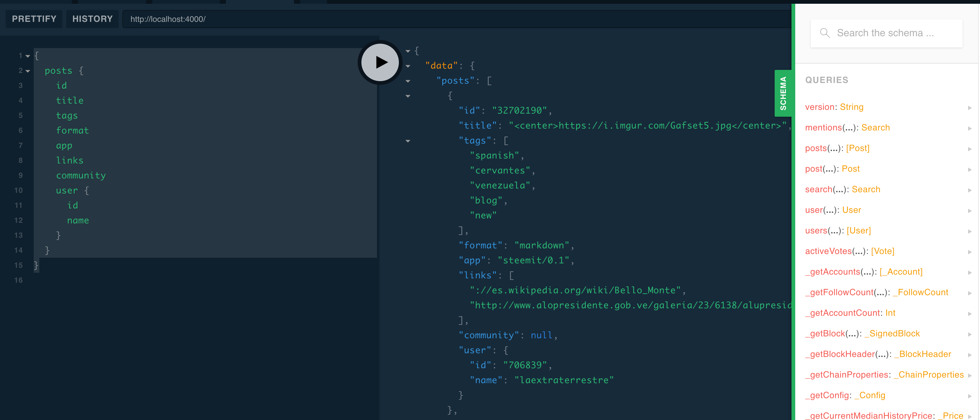This screenshot has height=420, width=980.
Task: Click the arrow icon beside _getBlockHeader entry
Action: [969, 355]
